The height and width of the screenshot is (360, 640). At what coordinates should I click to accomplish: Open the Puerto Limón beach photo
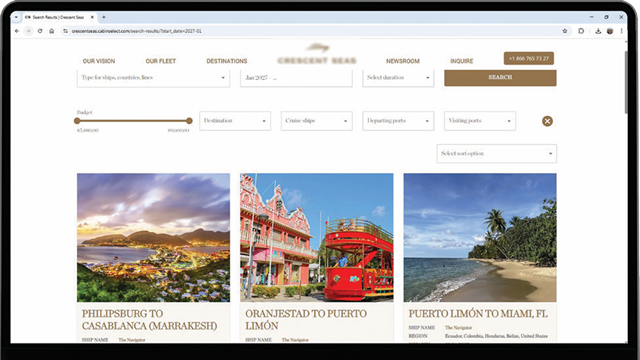click(x=480, y=238)
